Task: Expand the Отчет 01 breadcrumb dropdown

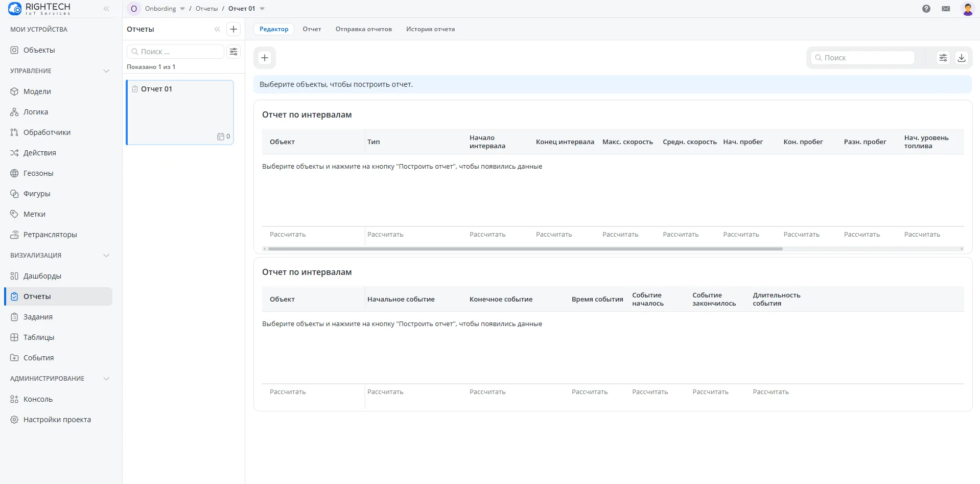Action: pos(262,9)
